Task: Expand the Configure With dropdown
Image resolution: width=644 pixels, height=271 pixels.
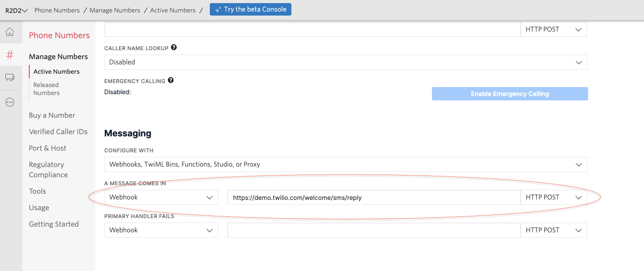Action: (x=346, y=164)
